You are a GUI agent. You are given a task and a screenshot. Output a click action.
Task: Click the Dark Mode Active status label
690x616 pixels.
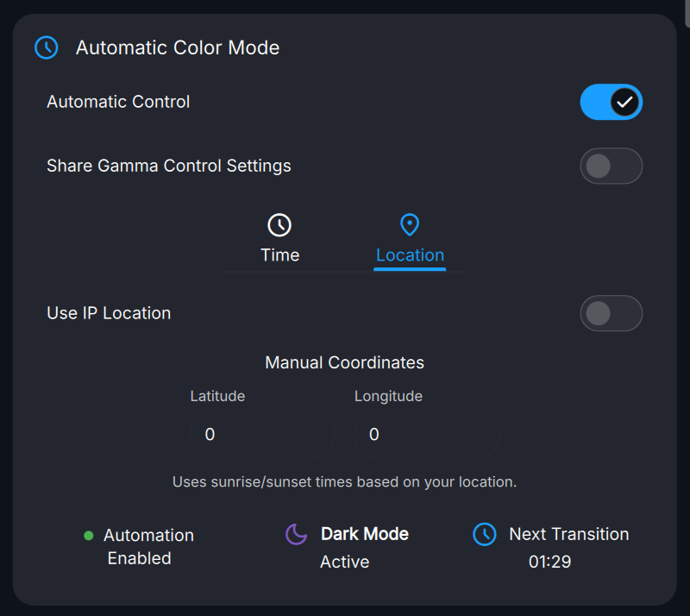click(344, 562)
